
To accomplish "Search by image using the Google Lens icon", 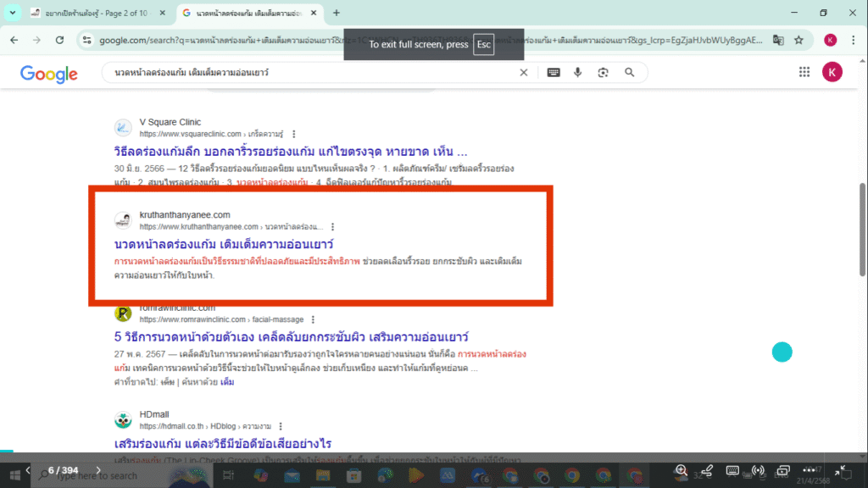I will (x=602, y=72).
